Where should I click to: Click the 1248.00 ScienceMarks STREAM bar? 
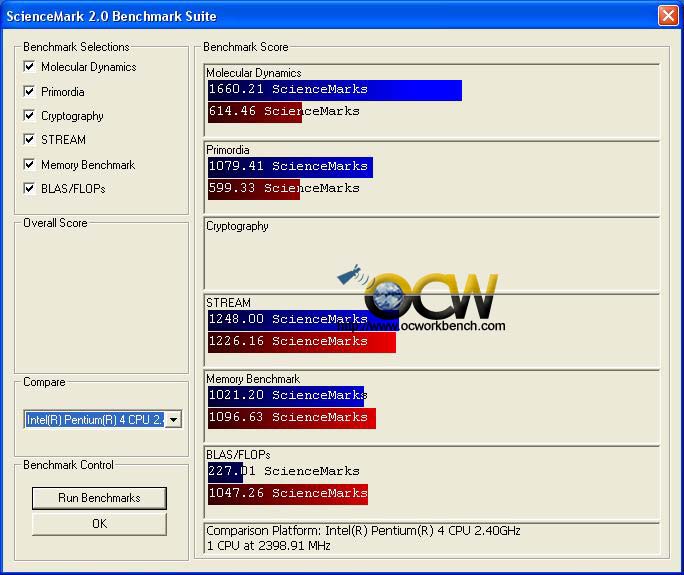tap(303, 320)
